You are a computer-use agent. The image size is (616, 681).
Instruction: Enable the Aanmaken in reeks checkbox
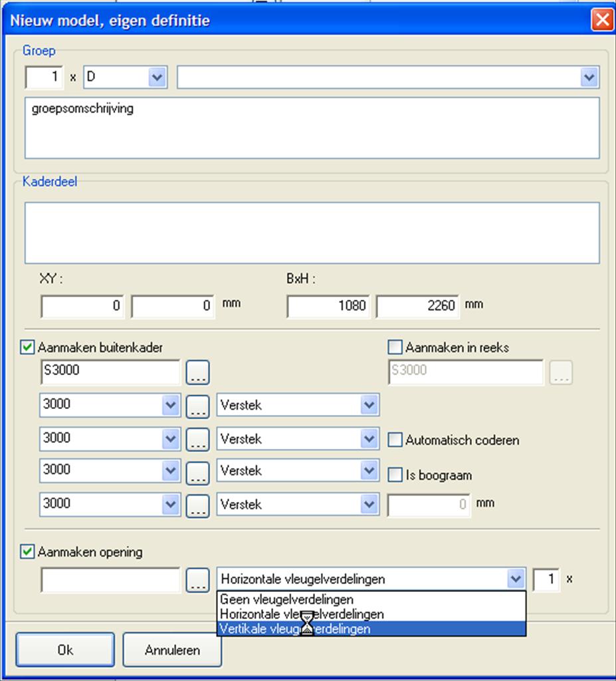click(x=395, y=347)
